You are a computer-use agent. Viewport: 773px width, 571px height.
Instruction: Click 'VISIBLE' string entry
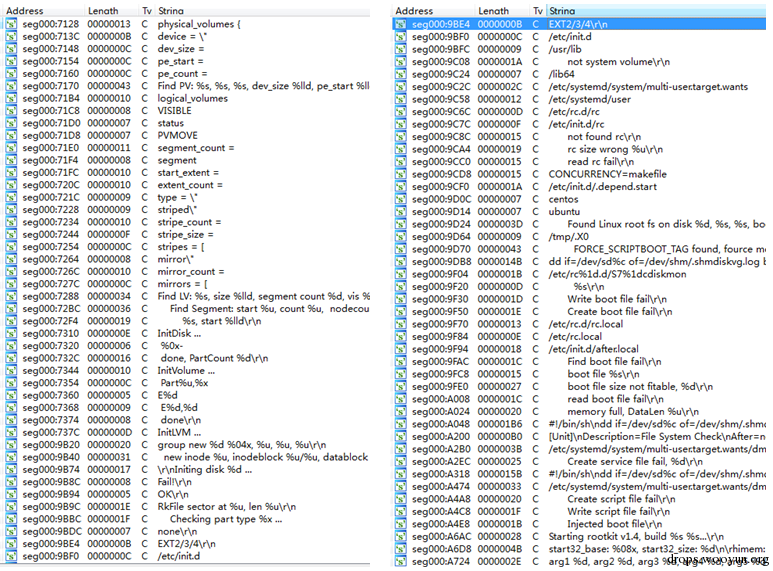pyautogui.click(x=174, y=110)
